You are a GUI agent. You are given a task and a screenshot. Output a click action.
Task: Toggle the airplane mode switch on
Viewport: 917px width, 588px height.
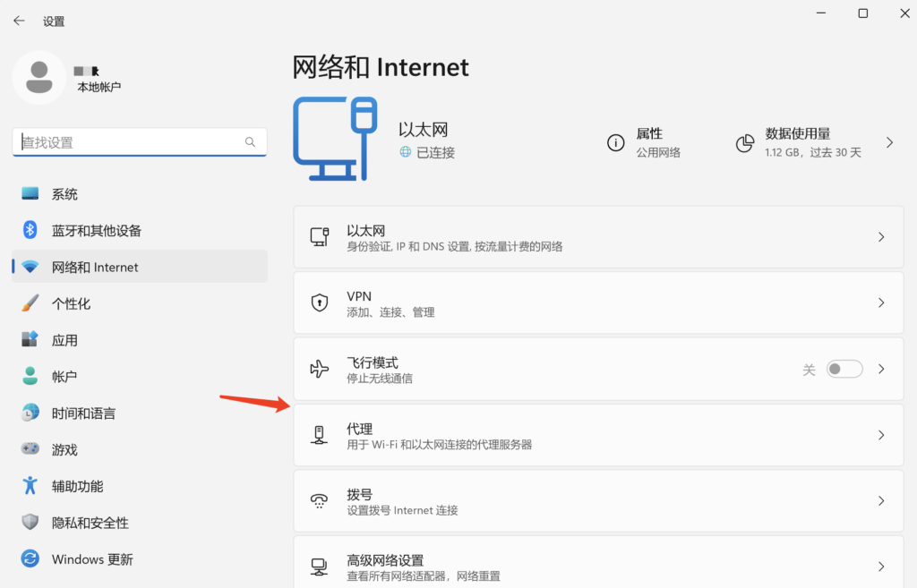(844, 369)
